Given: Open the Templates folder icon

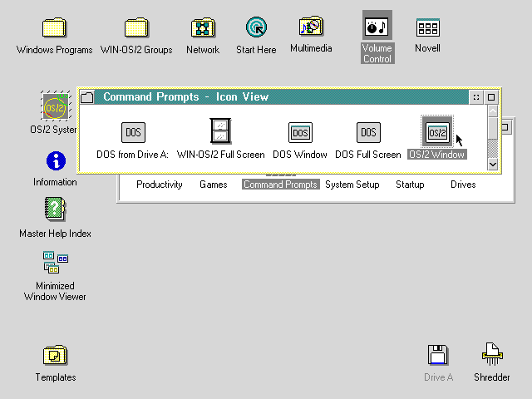Looking at the screenshot, I should click(x=56, y=355).
